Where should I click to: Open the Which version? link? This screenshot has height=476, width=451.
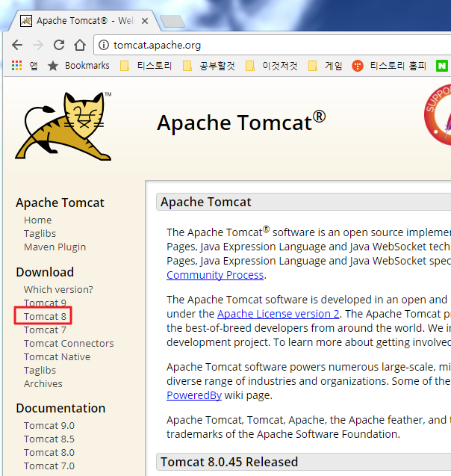click(x=58, y=290)
